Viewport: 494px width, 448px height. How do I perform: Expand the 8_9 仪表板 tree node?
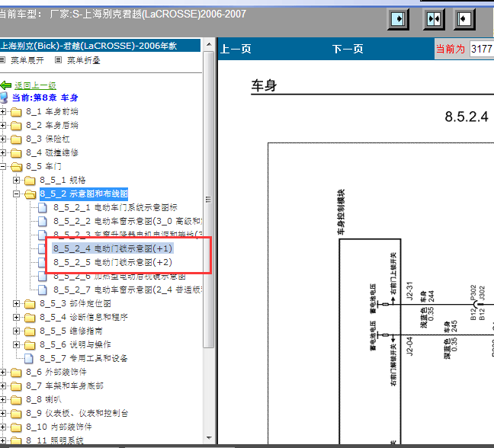pos(3,414)
